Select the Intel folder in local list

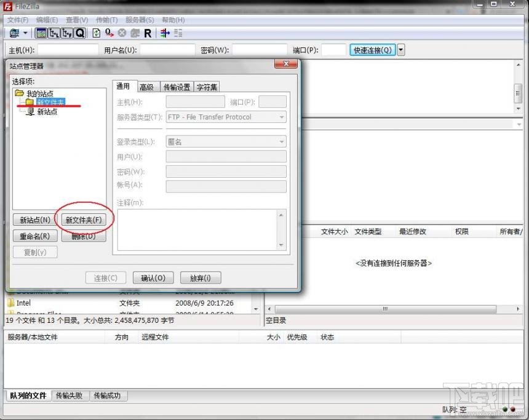tap(23, 303)
